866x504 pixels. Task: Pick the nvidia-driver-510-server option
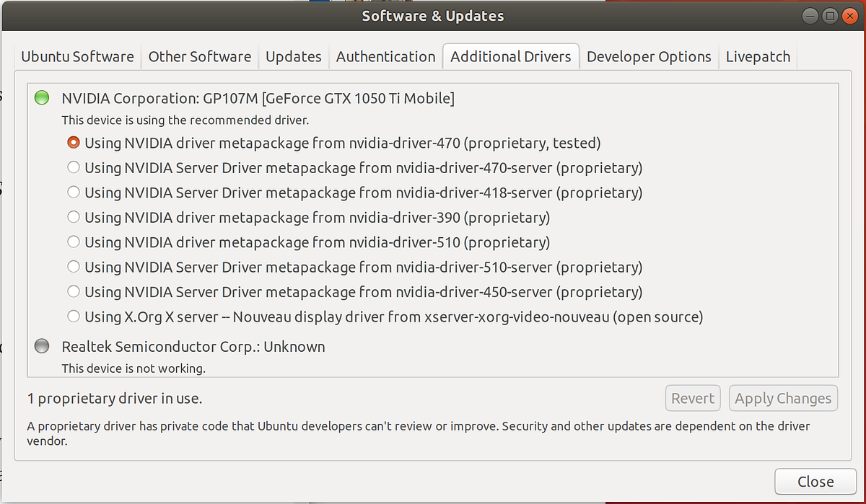(73, 266)
